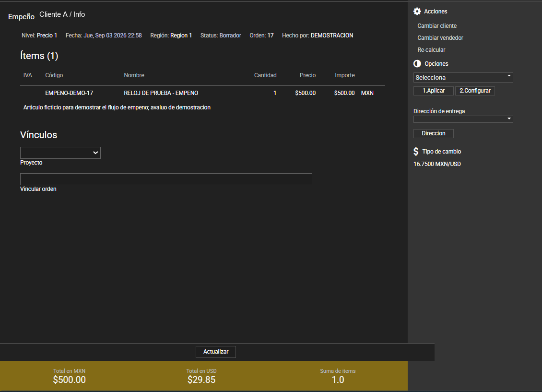
Task: Click the Total en MXN $500.00 amount
Action: tap(69, 380)
